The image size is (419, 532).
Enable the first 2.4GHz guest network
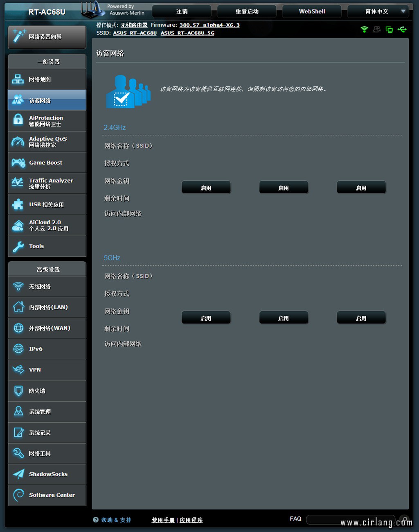[x=206, y=188]
